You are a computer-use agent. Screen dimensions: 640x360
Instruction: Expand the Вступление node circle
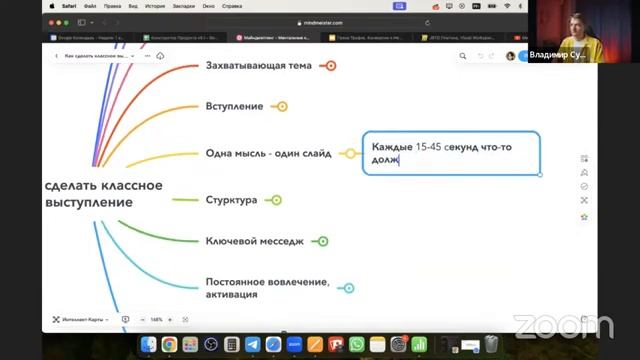(282, 107)
